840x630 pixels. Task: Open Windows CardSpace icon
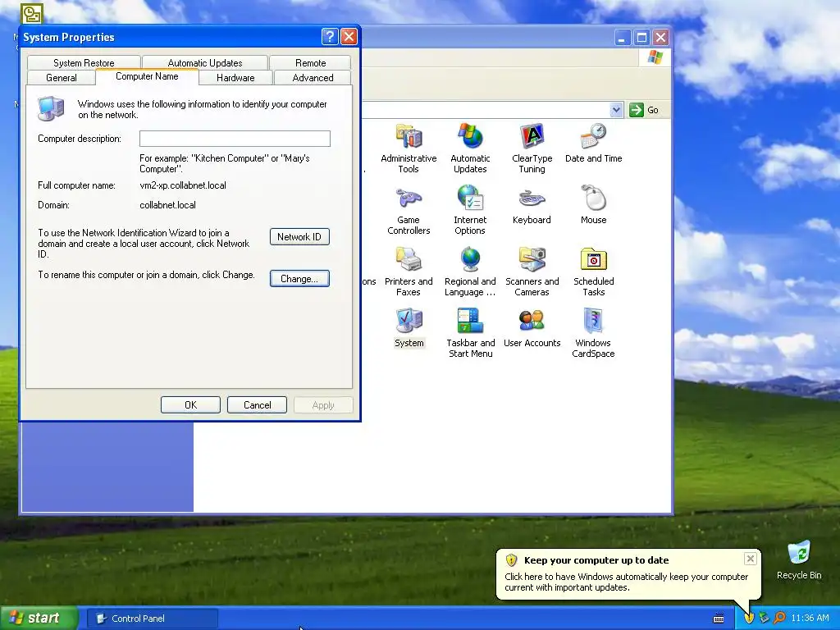(593, 333)
